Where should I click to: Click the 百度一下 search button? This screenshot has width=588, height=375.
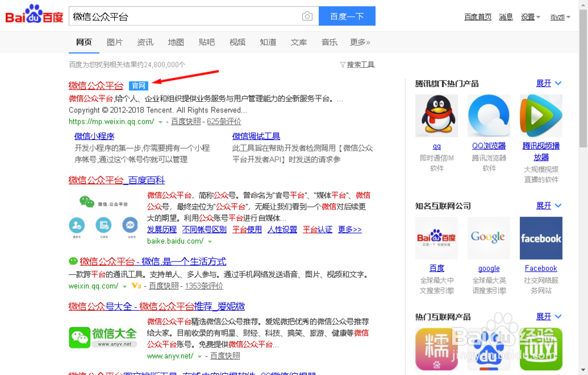[x=347, y=16]
